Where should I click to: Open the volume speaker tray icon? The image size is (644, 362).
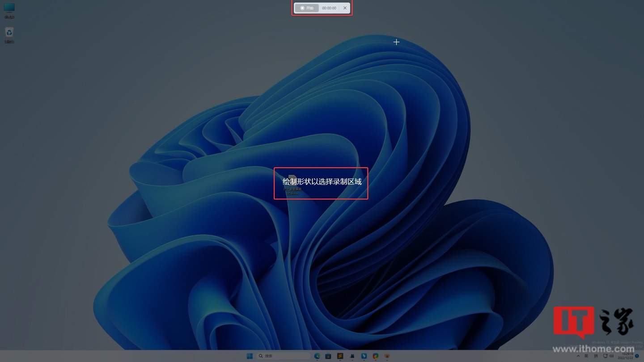point(611,356)
